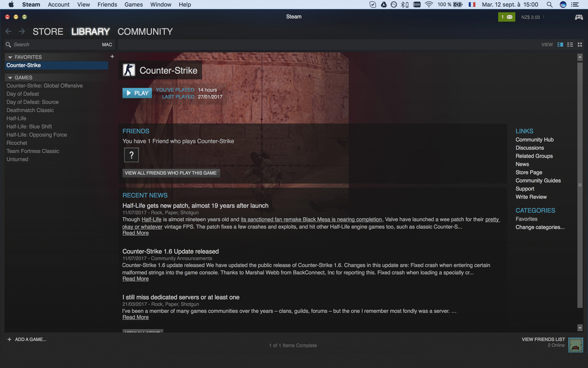Open the View menu
Viewport: 588px width, 368px height.
[83, 4]
